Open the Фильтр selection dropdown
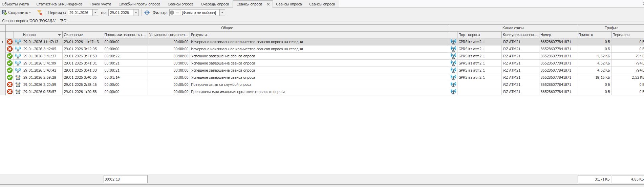The image size is (644, 187). [222, 13]
